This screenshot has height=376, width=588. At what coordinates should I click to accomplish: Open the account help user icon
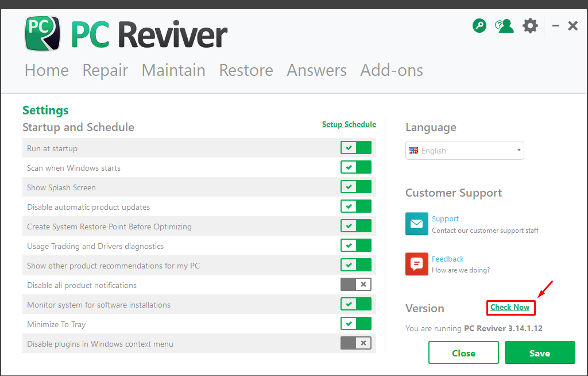pyautogui.click(x=504, y=26)
